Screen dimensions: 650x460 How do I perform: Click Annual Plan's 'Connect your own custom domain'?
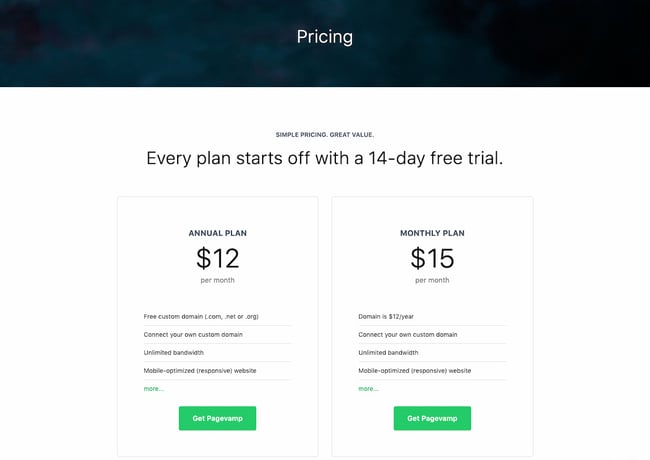[x=193, y=334]
